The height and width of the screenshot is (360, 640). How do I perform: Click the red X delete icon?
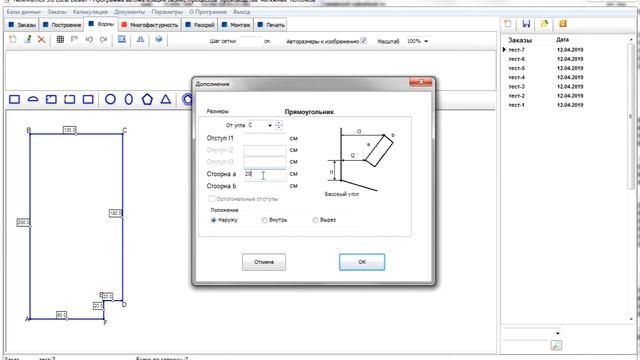tap(41, 40)
